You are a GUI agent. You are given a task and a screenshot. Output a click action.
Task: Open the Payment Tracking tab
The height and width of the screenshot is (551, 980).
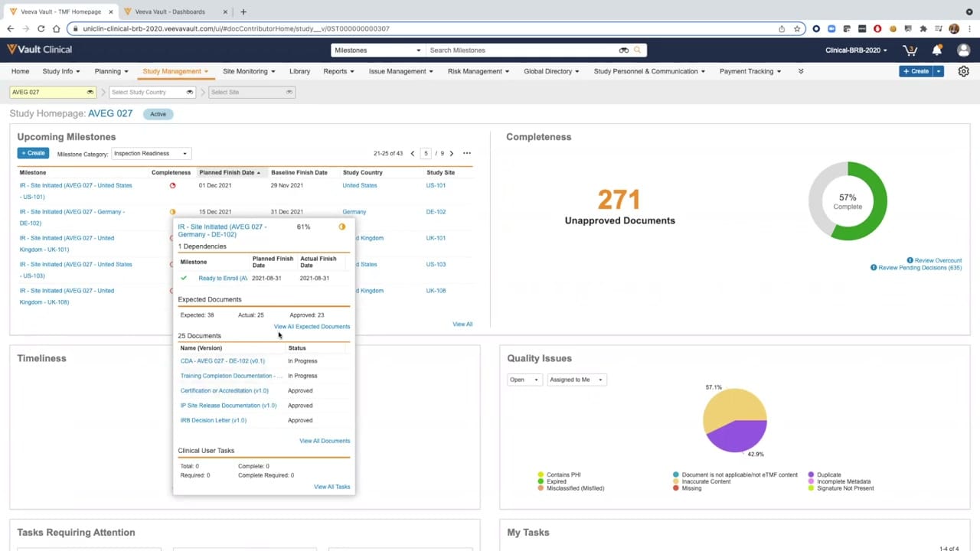coord(750,71)
